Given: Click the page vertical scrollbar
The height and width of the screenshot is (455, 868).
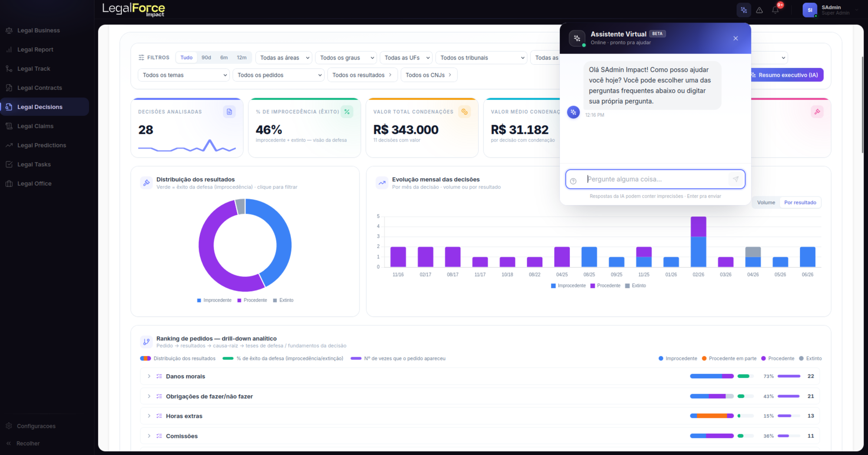Looking at the screenshot, I should 862,104.
